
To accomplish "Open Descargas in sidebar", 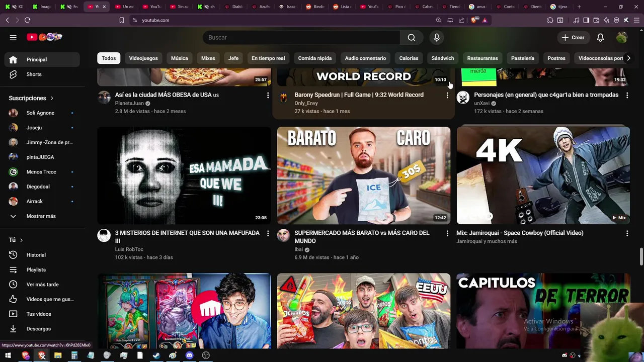I will tap(42, 329).
